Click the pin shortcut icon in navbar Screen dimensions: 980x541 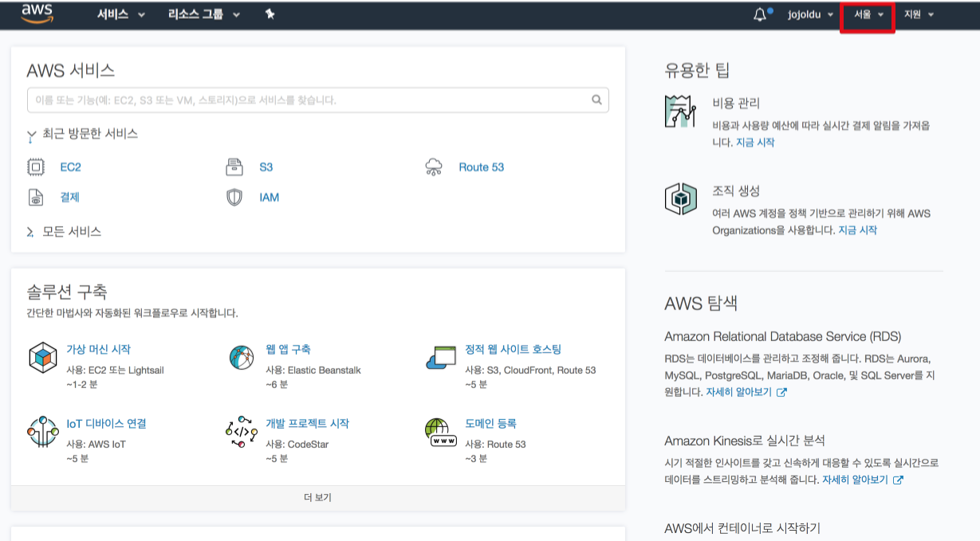tap(270, 14)
